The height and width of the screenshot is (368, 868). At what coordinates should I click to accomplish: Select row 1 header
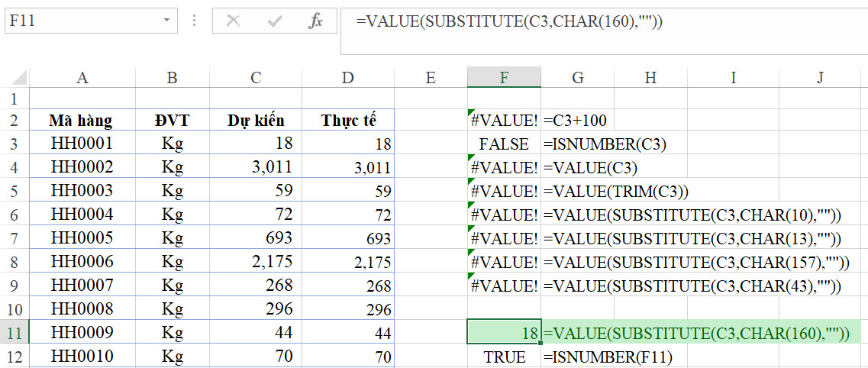15,98
